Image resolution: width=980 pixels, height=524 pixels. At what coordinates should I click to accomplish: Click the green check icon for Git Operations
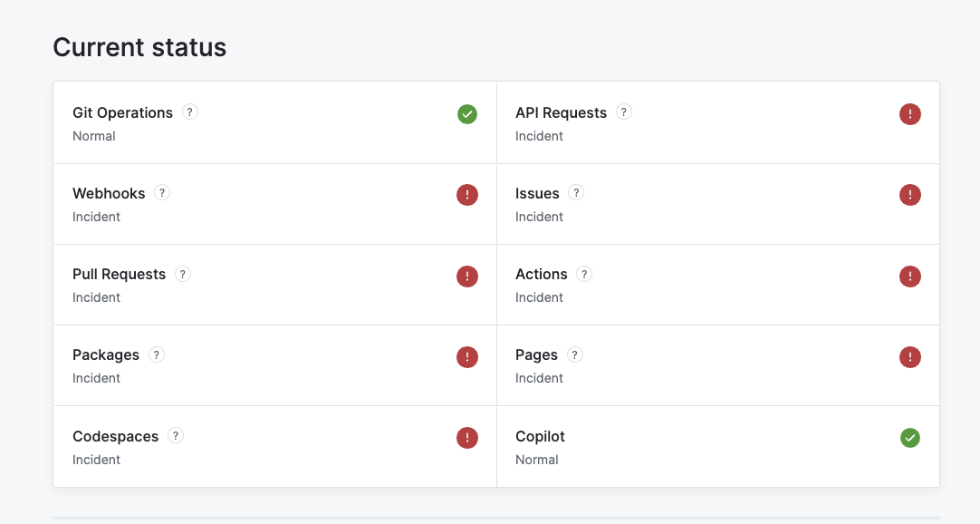pos(467,114)
